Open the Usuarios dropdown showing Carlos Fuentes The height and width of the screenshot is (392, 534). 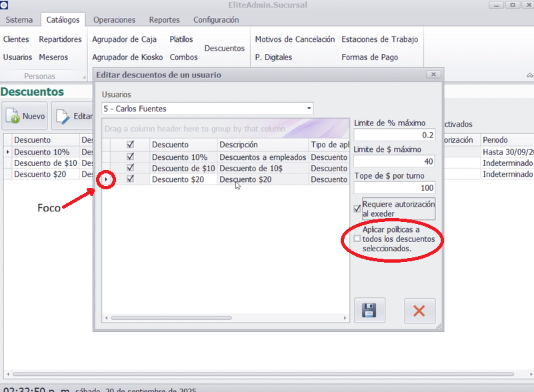point(309,109)
